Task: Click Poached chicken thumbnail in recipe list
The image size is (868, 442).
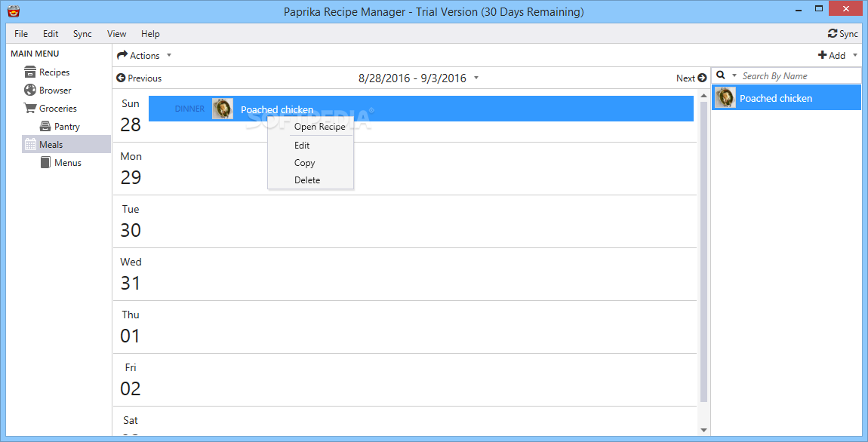Action: tap(725, 98)
